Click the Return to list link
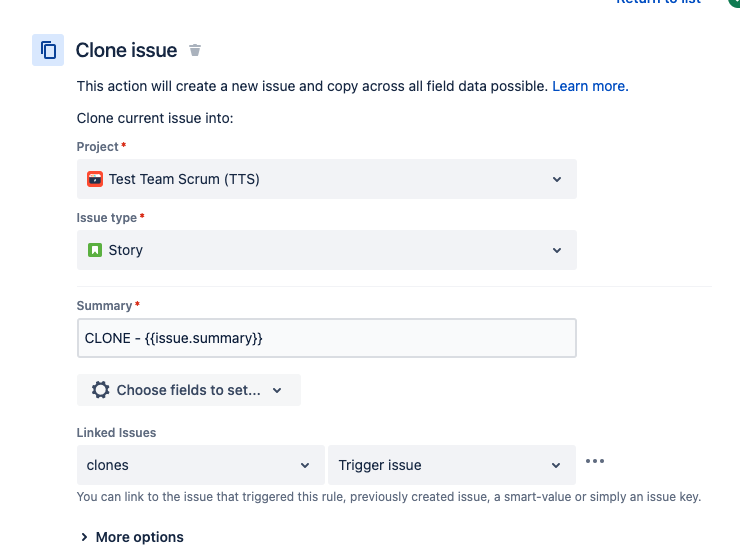 [658, 2]
